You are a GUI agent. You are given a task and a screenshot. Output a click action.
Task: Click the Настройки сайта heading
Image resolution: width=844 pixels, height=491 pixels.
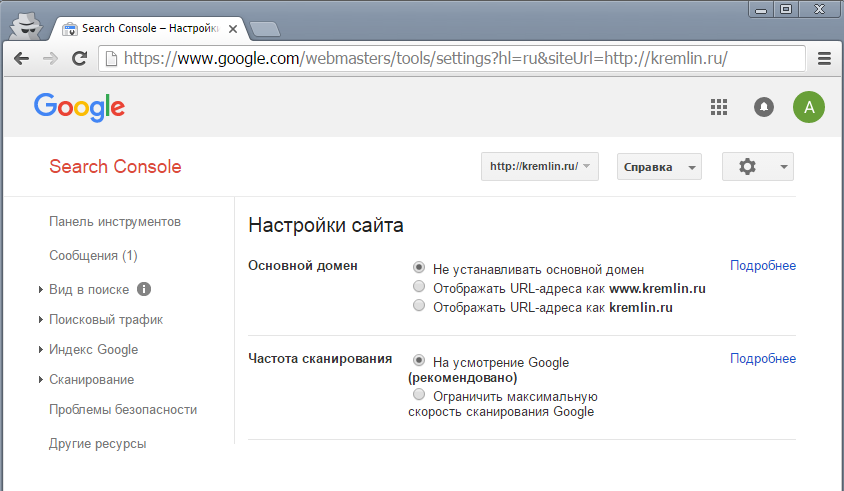(326, 225)
